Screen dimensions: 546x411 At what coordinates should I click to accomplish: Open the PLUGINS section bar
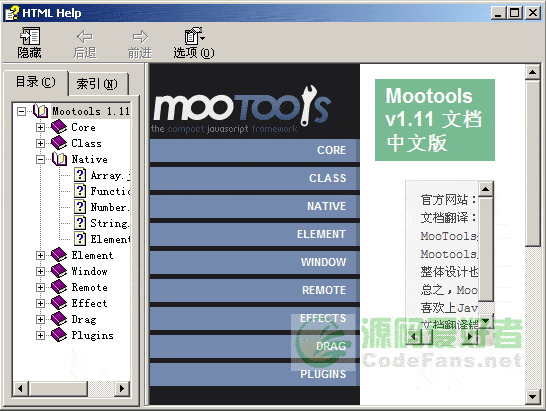(255, 374)
